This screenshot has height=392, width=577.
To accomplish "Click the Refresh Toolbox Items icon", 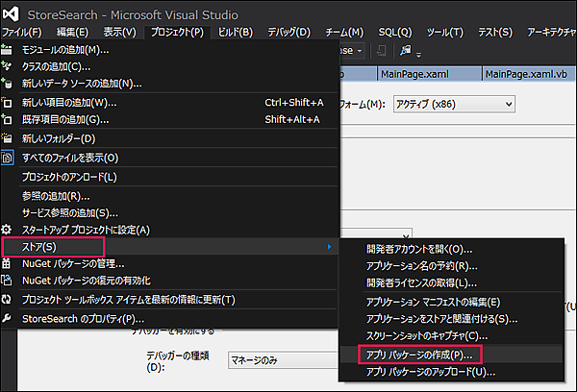I will pos(7,300).
